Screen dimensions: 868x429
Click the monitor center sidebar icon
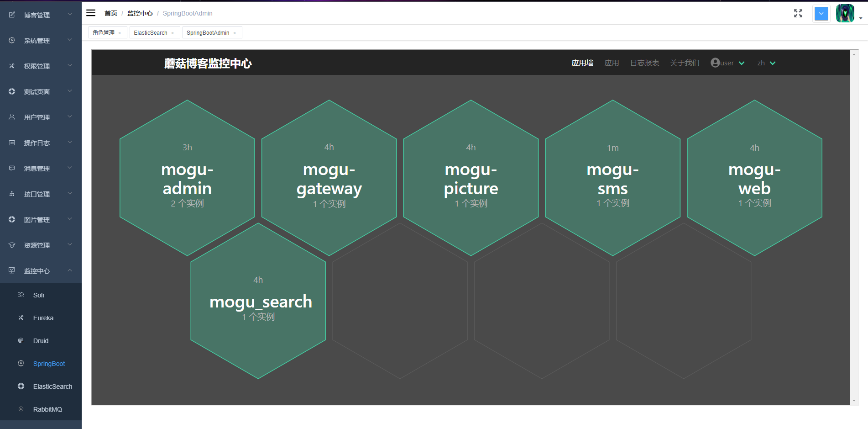[12, 270]
